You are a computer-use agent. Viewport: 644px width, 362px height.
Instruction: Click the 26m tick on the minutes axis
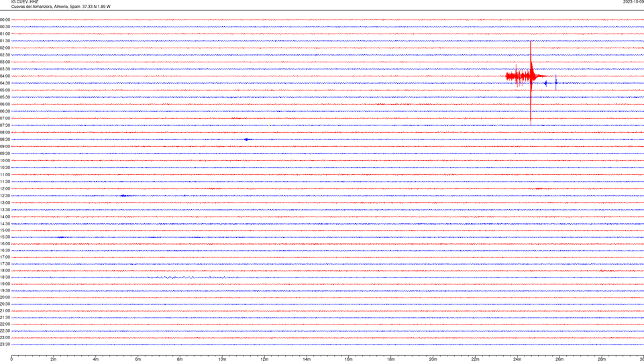(559, 359)
